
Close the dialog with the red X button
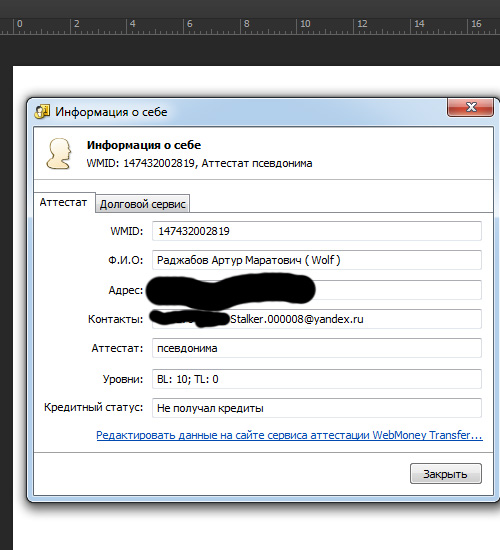470,107
